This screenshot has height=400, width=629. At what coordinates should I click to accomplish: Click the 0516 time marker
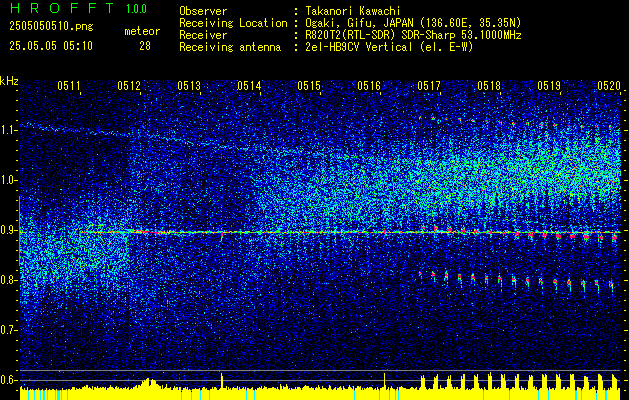point(369,85)
